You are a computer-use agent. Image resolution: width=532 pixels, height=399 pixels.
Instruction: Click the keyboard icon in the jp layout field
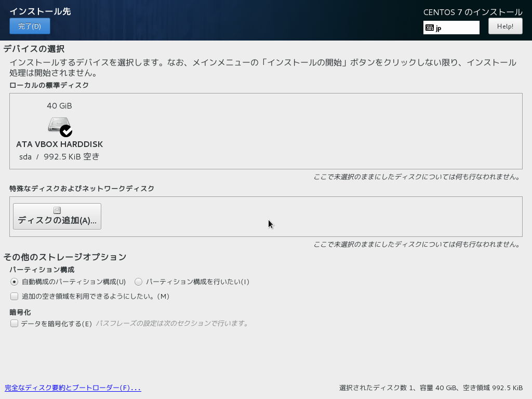point(430,26)
